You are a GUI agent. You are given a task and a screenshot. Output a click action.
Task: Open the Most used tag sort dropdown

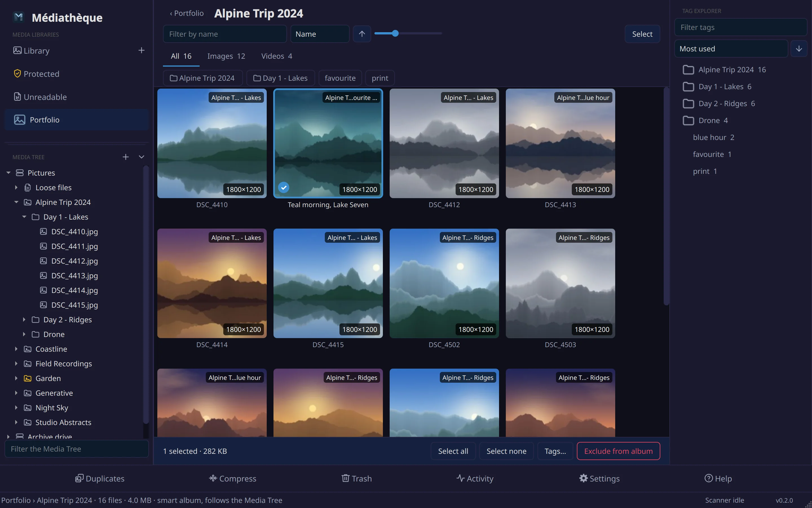pyautogui.click(x=731, y=49)
